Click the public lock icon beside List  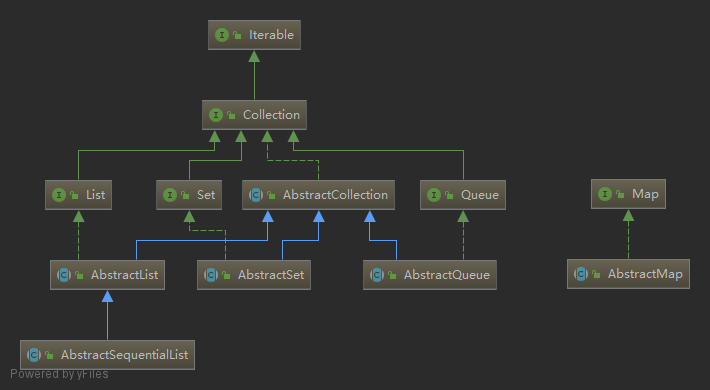[x=74, y=196]
